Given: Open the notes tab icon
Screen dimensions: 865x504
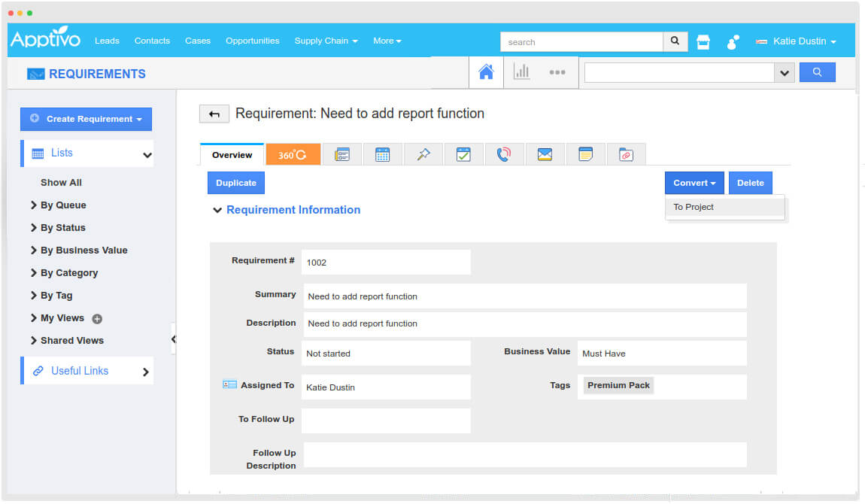Looking at the screenshot, I should (585, 154).
